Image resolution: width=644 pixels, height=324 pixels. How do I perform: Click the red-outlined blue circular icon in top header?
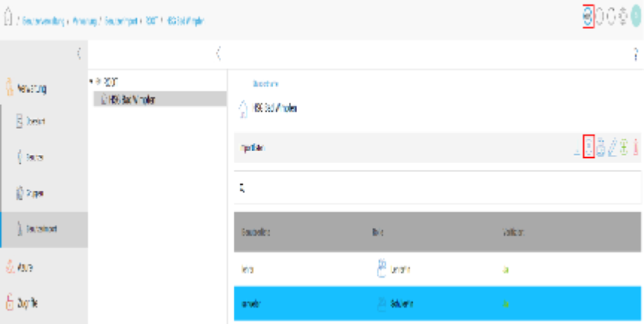click(x=588, y=17)
